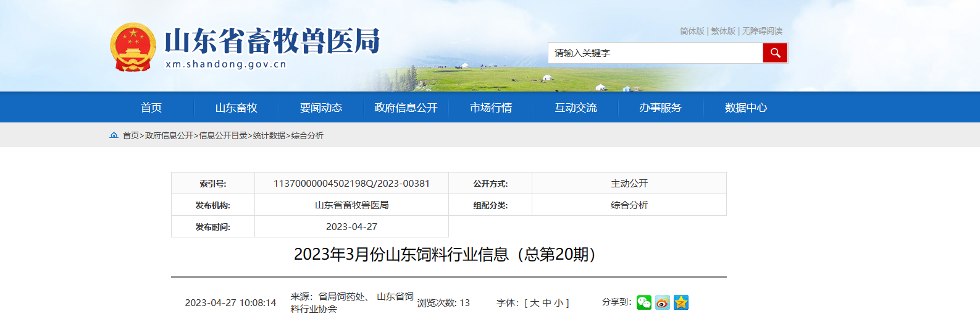Switch to 简体版 simplified Chinese

[692, 31]
